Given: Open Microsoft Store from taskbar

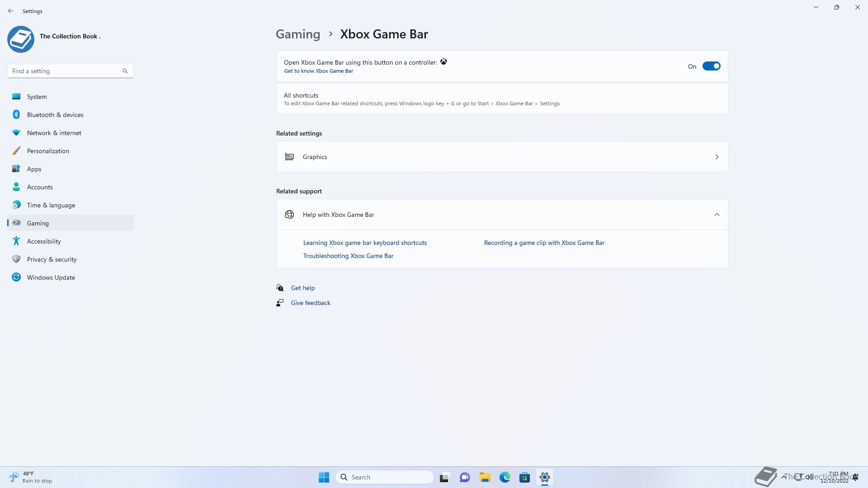Looking at the screenshot, I should pos(524,477).
